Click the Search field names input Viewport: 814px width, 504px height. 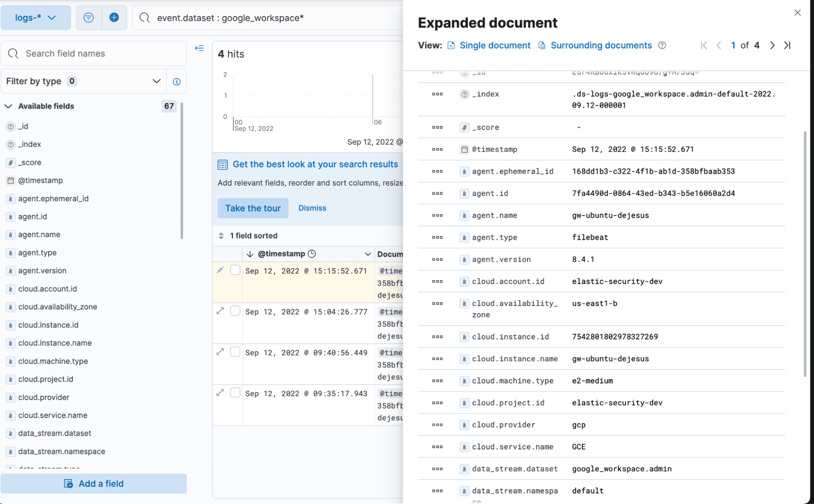click(x=95, y=53)
